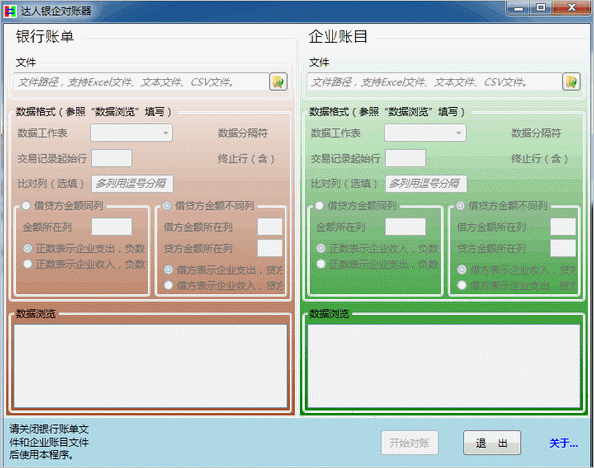Click 贷方金额所在列 field in bank panel
The image size is (594, 468).
tap(270, 248)
